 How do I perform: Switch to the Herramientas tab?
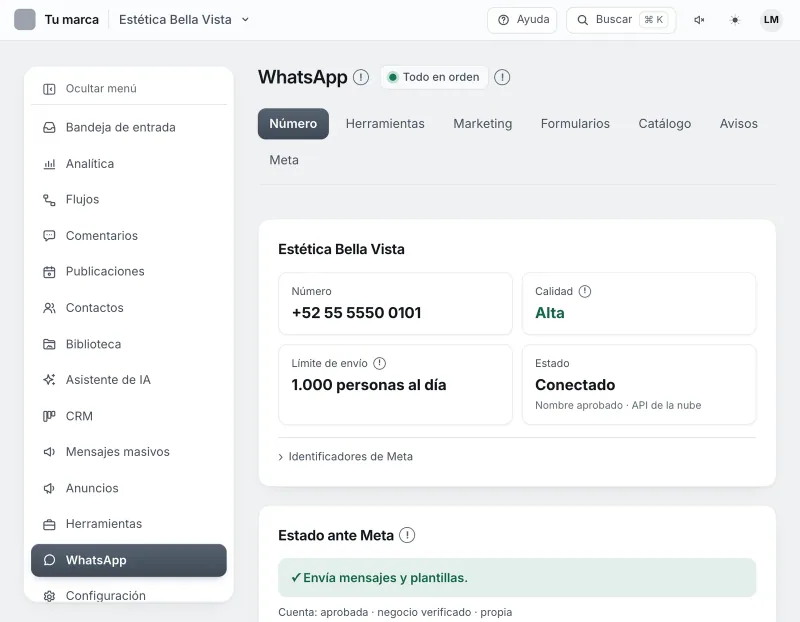(x=385, y=123)
